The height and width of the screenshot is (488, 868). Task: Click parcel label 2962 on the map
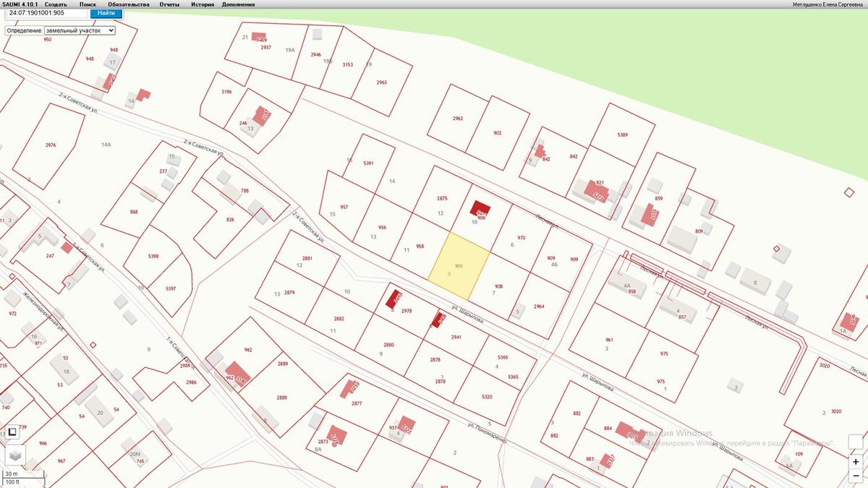pos(458,118)
